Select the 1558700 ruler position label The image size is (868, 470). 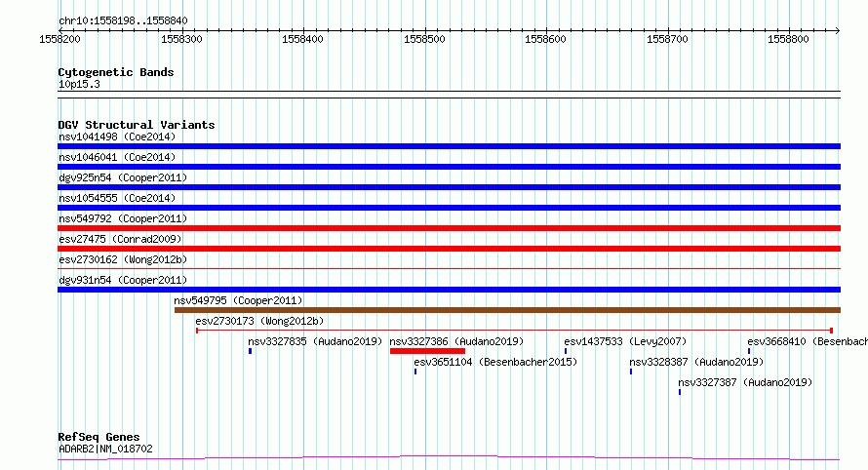coord(668,39)
